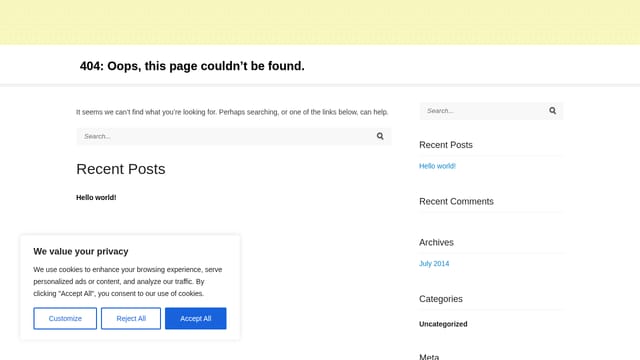This screenshot has width=640, height=360.
Task: Click the sidebar search magnifier icon
Action: (x=552, y=111)
